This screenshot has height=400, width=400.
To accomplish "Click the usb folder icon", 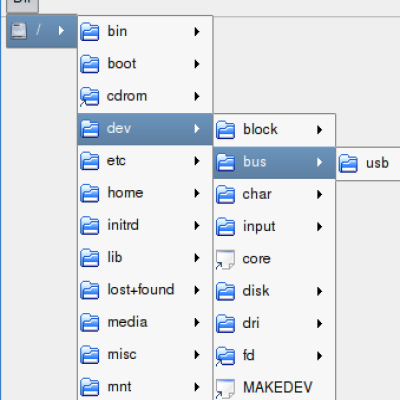I will click(348, 163).
